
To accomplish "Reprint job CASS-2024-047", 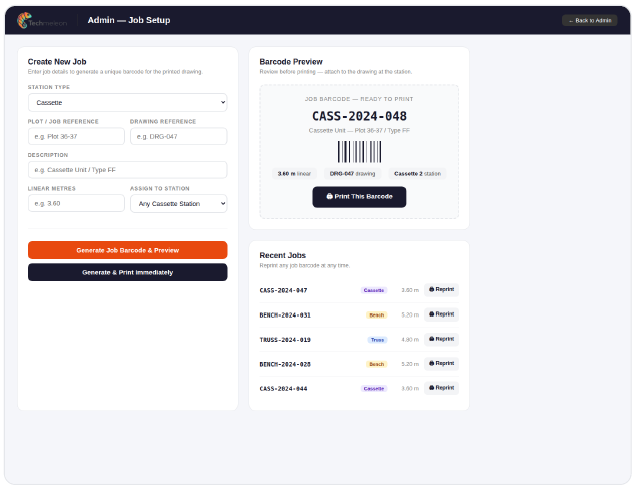I will [x=441, y=290].
